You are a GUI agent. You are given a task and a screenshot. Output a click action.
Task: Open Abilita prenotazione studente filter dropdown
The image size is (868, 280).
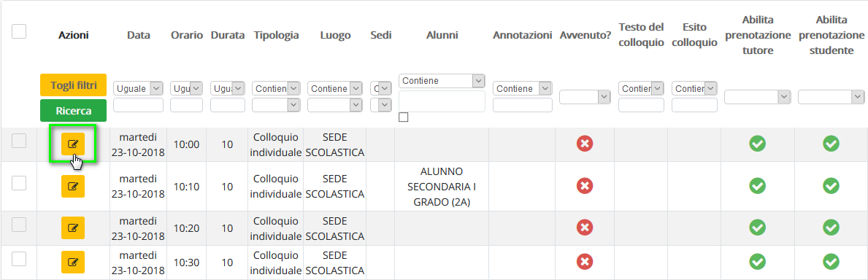tap(831, 97)
